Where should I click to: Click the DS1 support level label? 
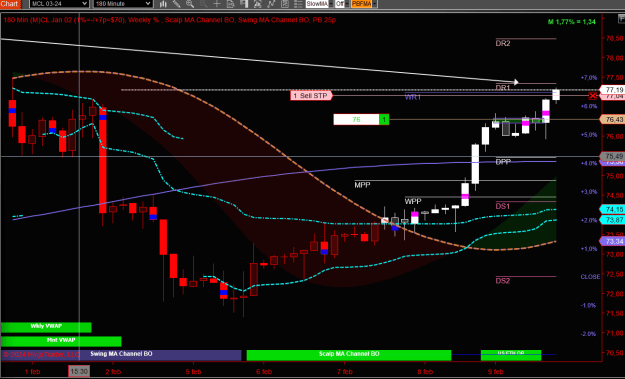[503, 206]
